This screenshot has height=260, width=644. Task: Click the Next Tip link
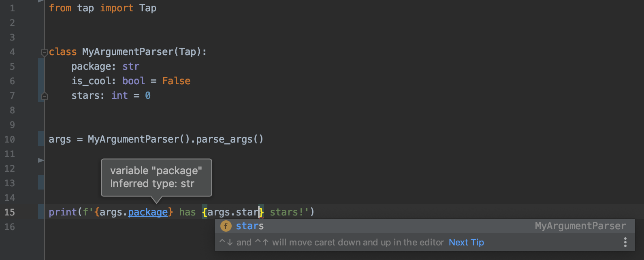[466, 242]
